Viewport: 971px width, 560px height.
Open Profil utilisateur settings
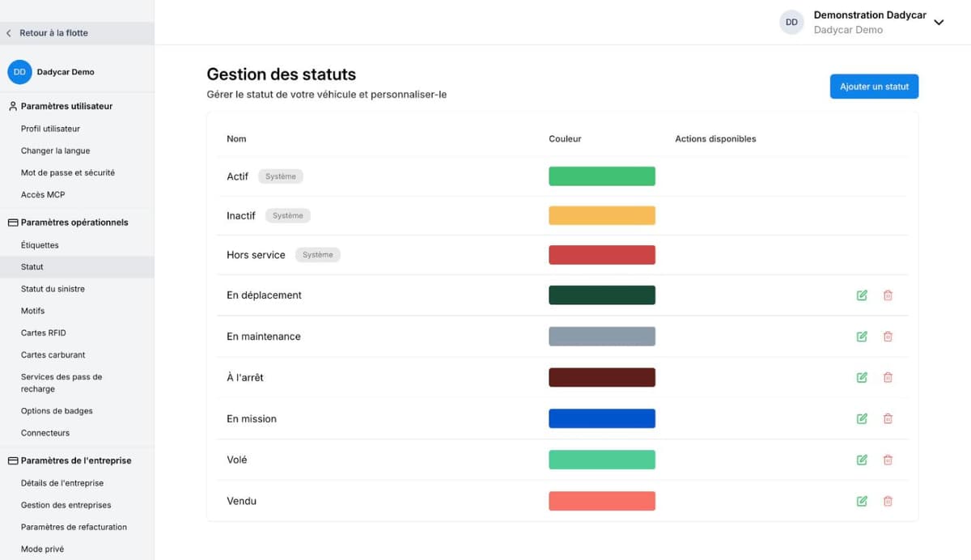(50, 129)
